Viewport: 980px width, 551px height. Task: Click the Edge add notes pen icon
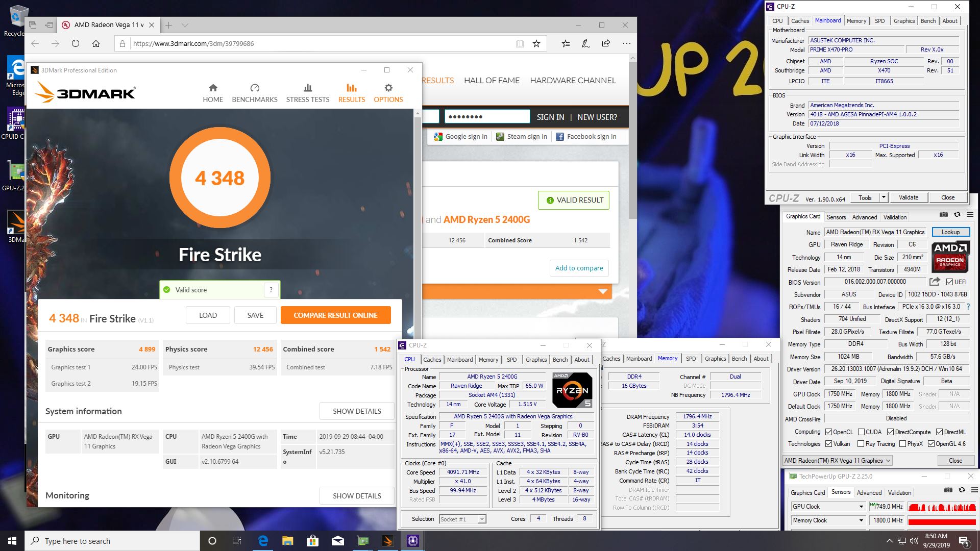(x=586, y=43)
